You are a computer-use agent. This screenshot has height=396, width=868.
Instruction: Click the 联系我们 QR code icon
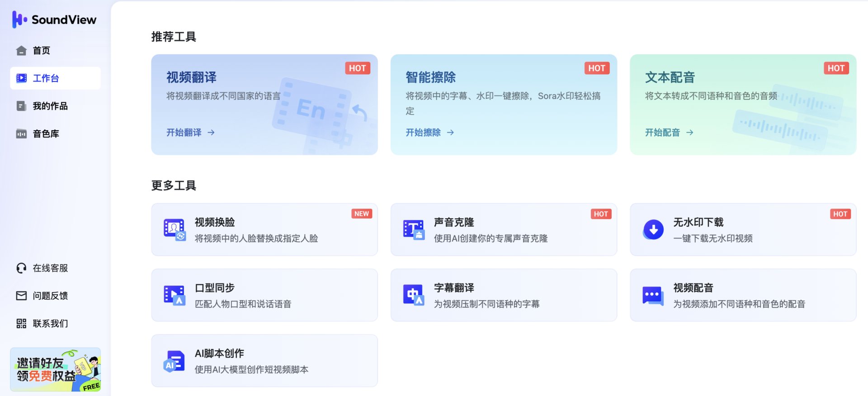21,324
